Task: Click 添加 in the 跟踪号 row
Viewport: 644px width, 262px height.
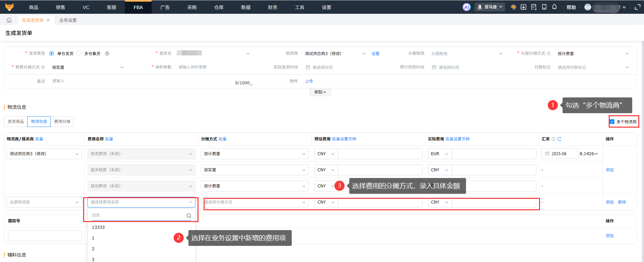Action: pyautogui.click(x=610, y=236)
